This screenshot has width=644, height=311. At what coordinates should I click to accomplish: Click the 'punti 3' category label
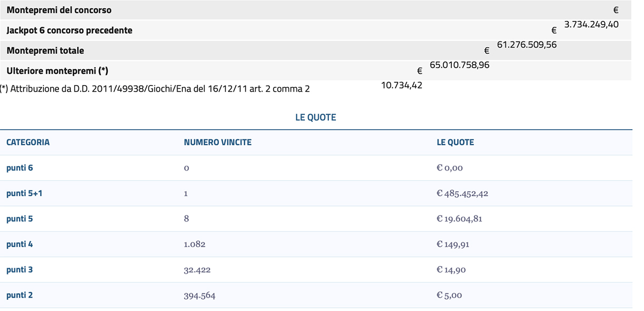click(x=19, y=270)
